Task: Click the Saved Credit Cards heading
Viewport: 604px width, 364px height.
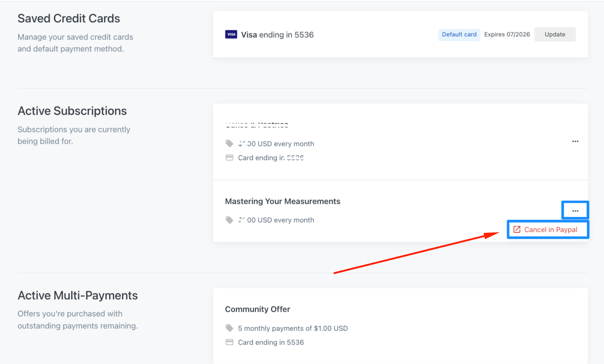Action: click(x=69, y=19)
